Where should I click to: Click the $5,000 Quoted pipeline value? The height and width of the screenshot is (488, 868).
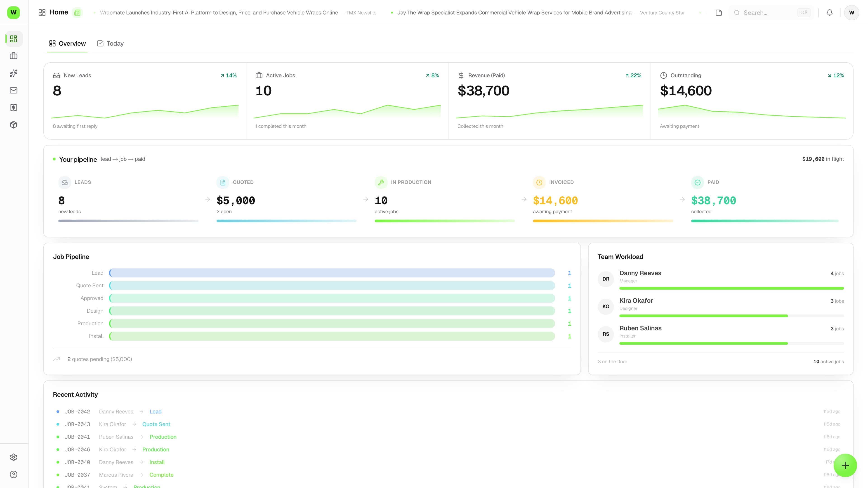point(236,201)
